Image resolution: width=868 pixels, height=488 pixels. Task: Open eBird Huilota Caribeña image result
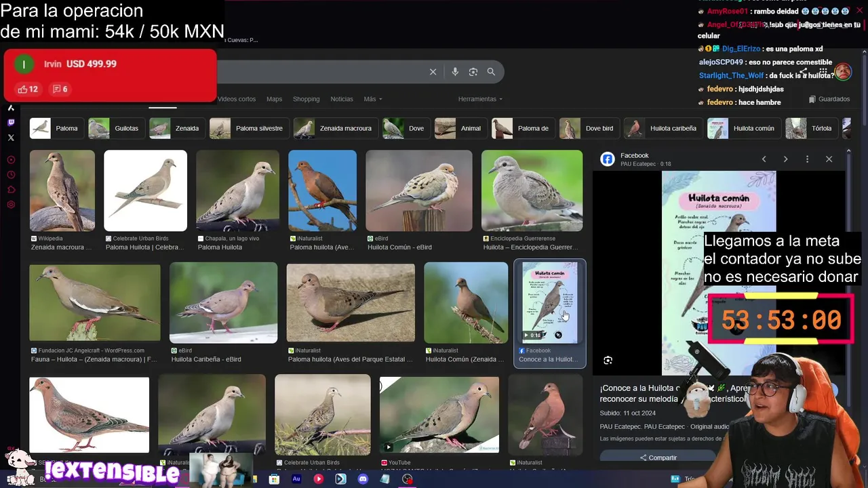223,302
